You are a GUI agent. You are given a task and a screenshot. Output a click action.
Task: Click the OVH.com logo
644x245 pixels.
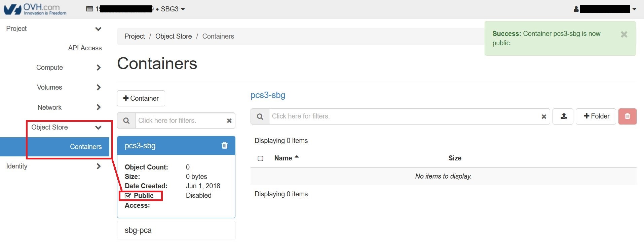(x=35, y=9)
